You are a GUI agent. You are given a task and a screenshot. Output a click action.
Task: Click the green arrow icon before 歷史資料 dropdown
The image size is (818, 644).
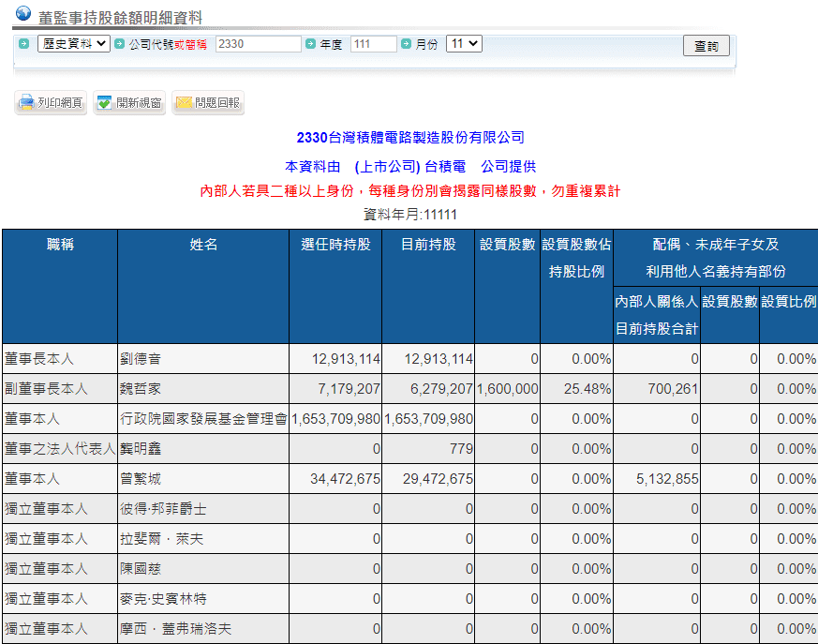tap(23, 44)
